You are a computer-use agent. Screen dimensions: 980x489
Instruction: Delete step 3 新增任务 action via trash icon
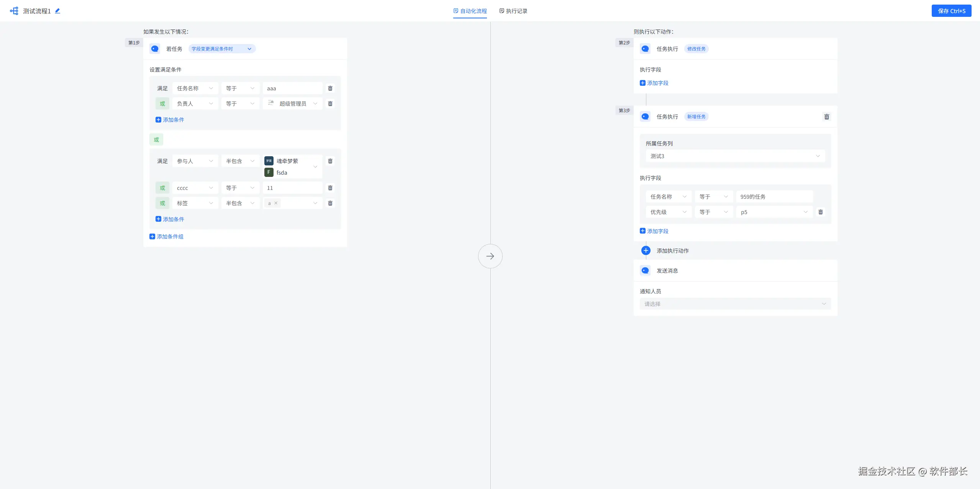(x=826, y=117)
